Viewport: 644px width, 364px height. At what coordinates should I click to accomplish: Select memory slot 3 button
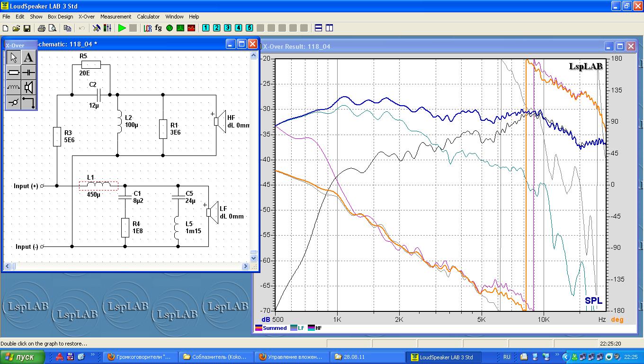(x=227, y=28)
